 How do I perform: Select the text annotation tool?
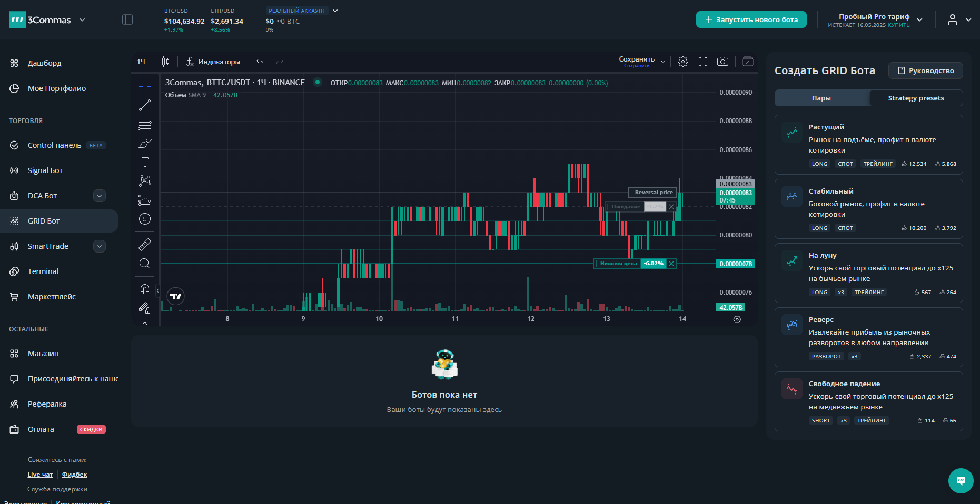pos(145,162)
